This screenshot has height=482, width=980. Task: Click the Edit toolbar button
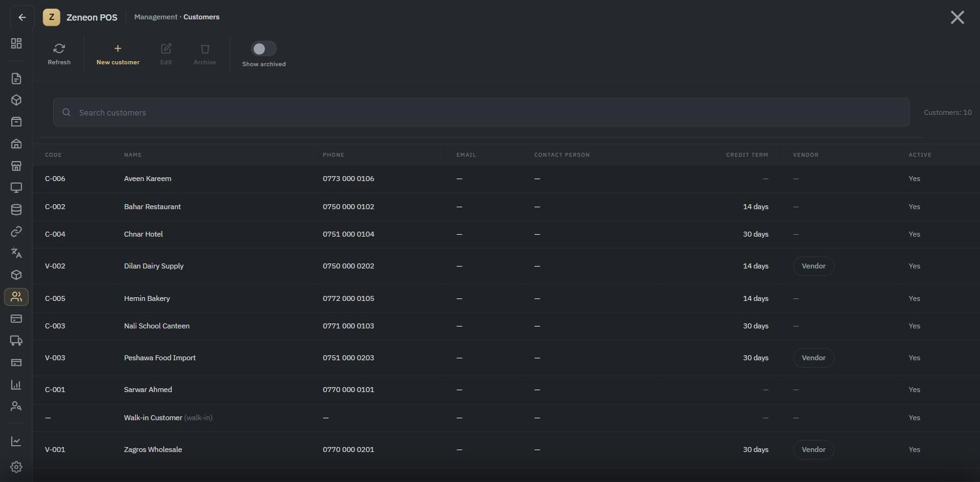click(166, 54)
